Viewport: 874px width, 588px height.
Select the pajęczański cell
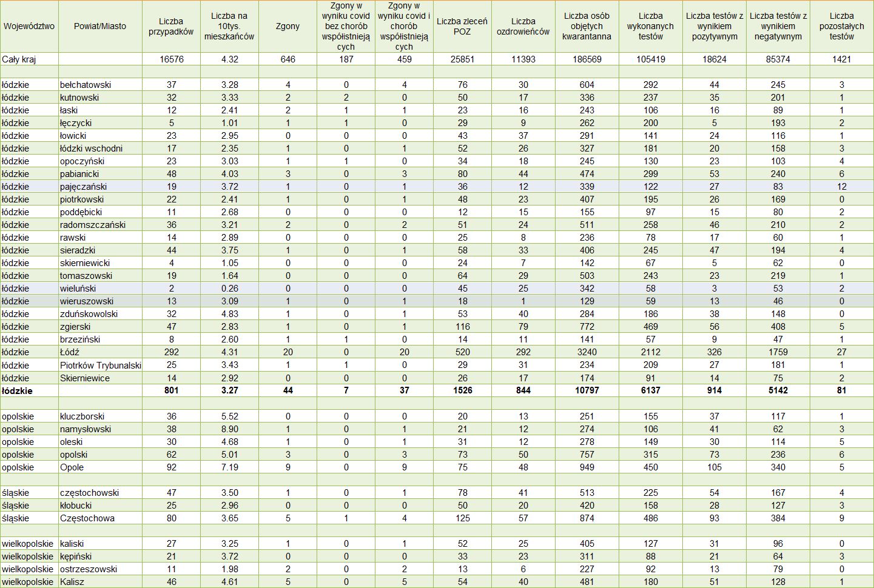click(100, 187)
